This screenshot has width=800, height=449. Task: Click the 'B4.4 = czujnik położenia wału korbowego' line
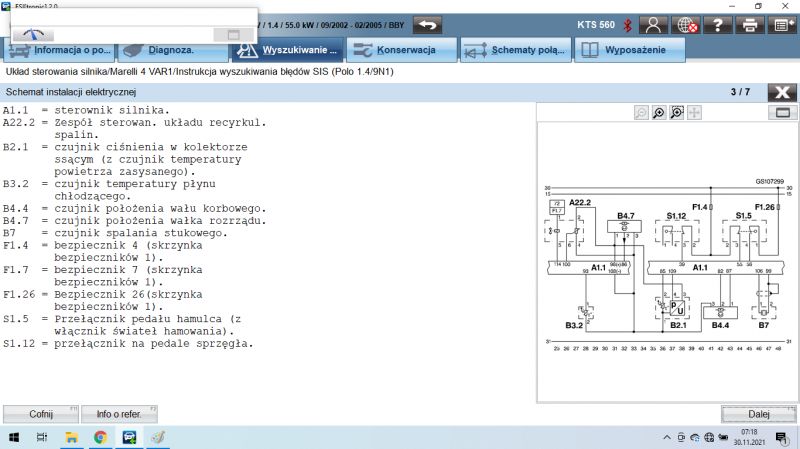(135, 208)
